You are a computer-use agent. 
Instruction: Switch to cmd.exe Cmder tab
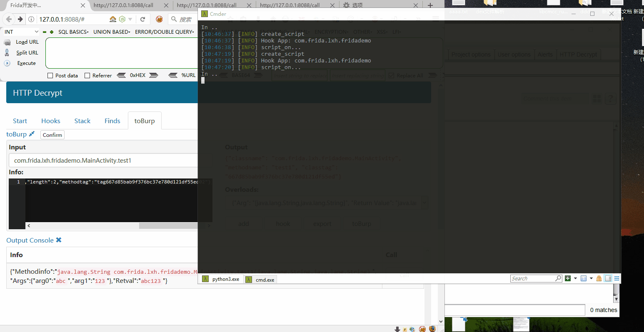(x=260, y=280)
